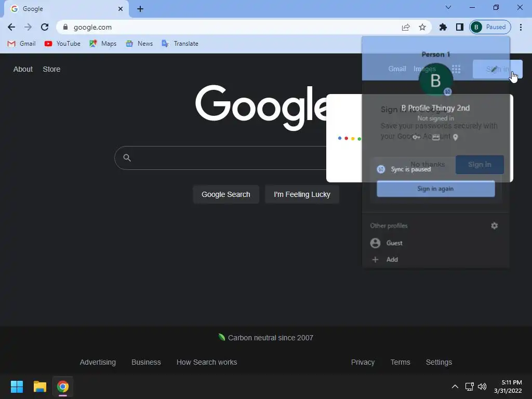The image size is (532, 399).
Task: Close the Google tab
Action: pyautogui.click(x=121, y=9)
